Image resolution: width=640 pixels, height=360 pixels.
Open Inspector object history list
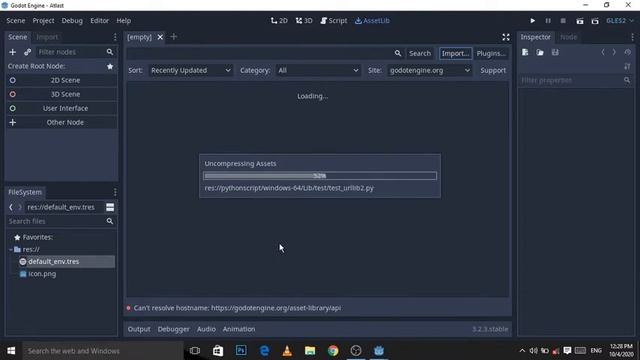coord(627,52)
